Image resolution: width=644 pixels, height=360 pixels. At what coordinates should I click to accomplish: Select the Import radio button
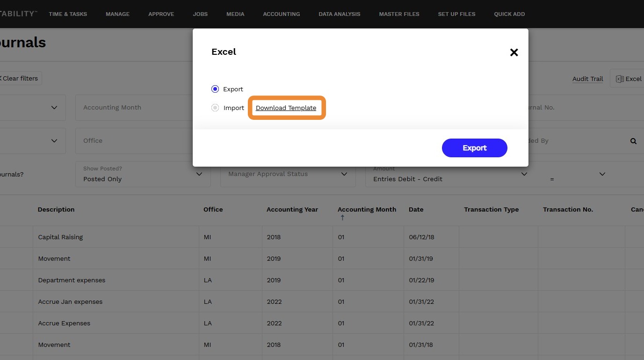pyautogui.click(x=215, y=108)
